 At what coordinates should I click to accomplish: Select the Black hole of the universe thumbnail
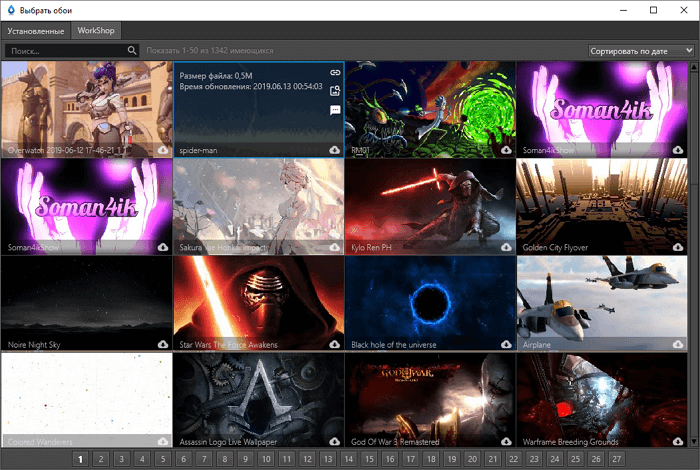point(430,298)
